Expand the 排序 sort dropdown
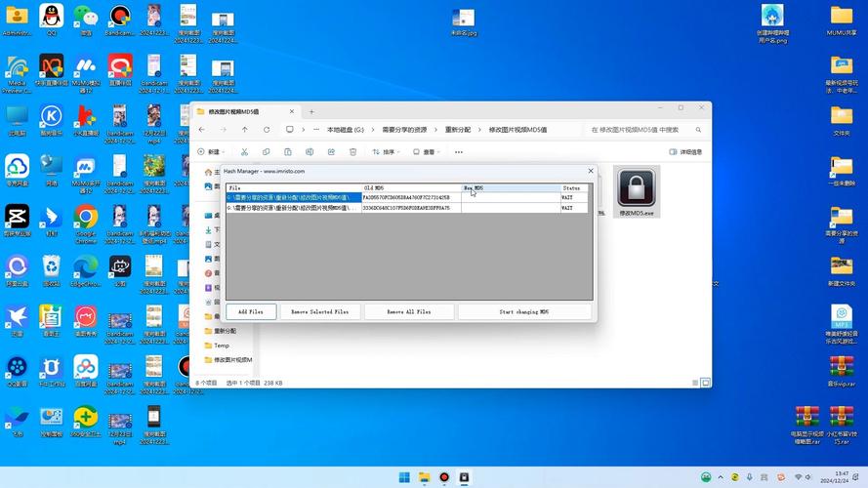The height and width of the screenshot is (488, 868). tap(387, 152)
